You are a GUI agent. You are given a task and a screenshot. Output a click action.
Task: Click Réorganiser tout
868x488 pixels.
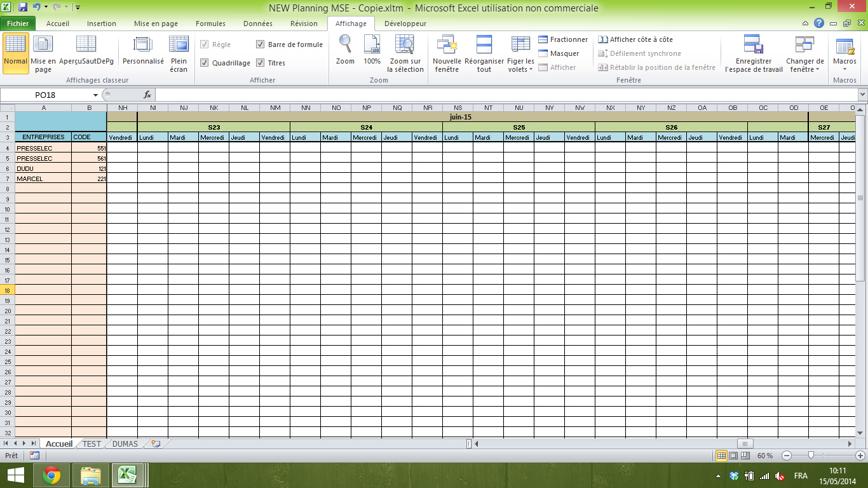click(484, 54)
